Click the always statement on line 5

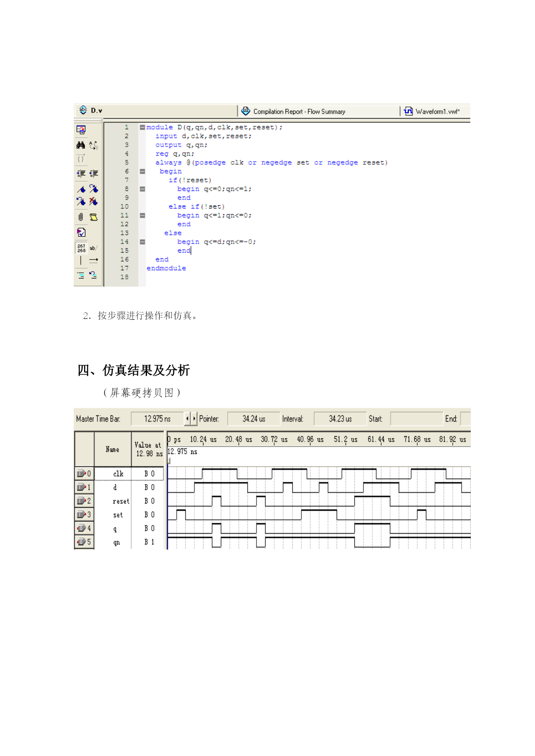pos(271,162)
